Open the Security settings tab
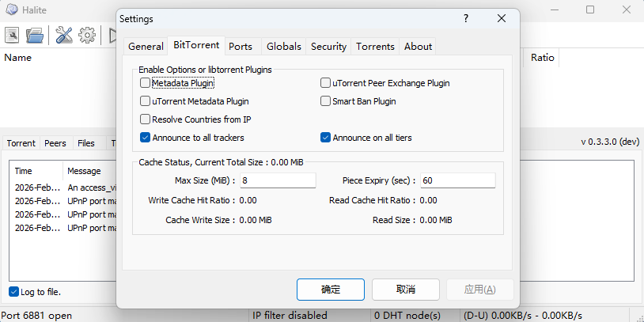The height and width of the screenshot is (322, 644). (328, 47)
